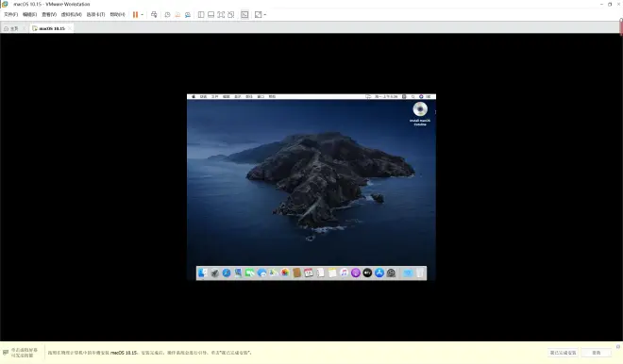
Task: Click the stretch guest display icon
Action: [259, 15]
